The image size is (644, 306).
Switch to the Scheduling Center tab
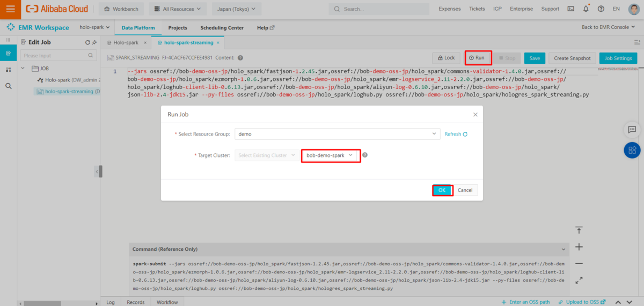(222, 28)
